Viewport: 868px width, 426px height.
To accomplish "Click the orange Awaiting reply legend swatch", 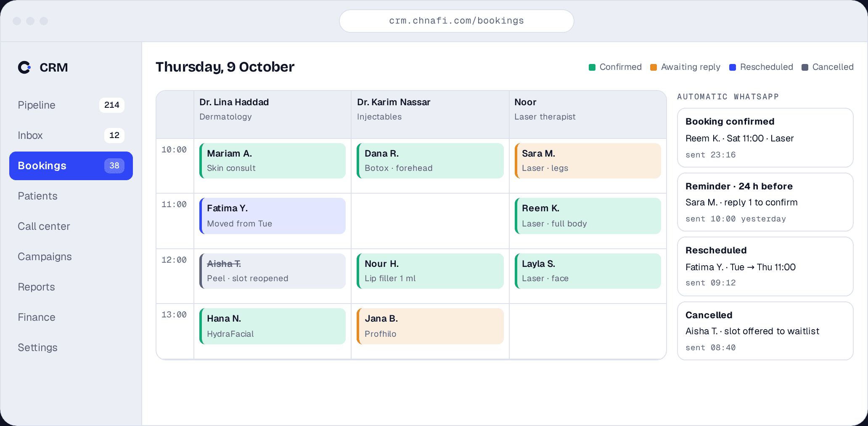I will coord(654,67).
